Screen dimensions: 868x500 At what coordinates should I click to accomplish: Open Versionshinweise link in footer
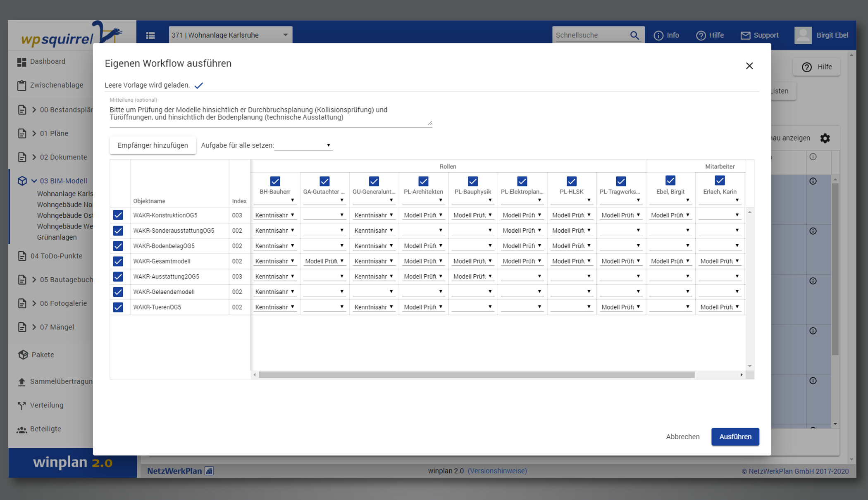point(497,471)
